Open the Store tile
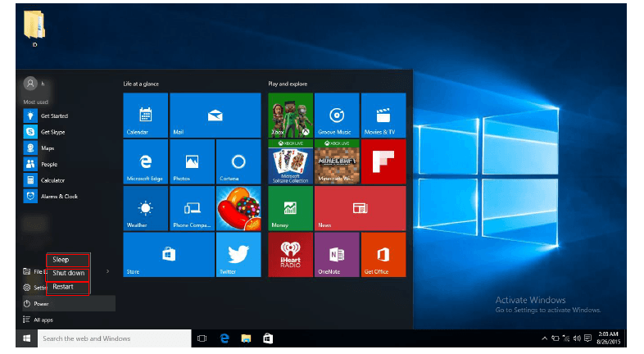Viewport: 644px width, 354px height. pos(168,255)
